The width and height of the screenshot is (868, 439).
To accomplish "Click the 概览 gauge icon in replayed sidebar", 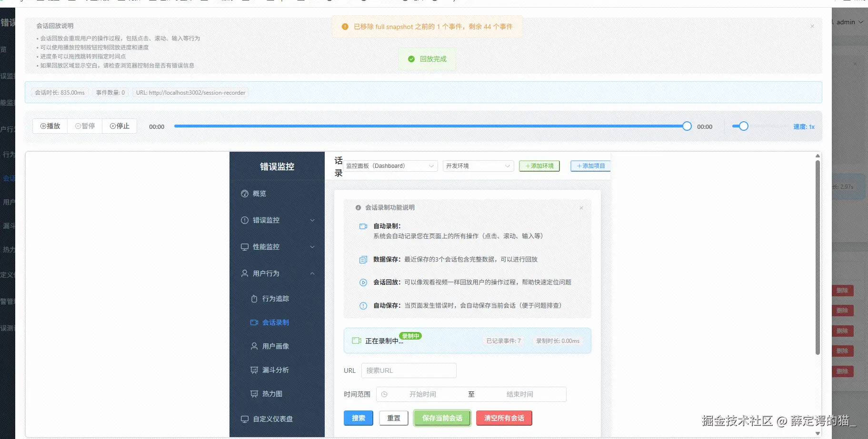I will click(245, 194).
